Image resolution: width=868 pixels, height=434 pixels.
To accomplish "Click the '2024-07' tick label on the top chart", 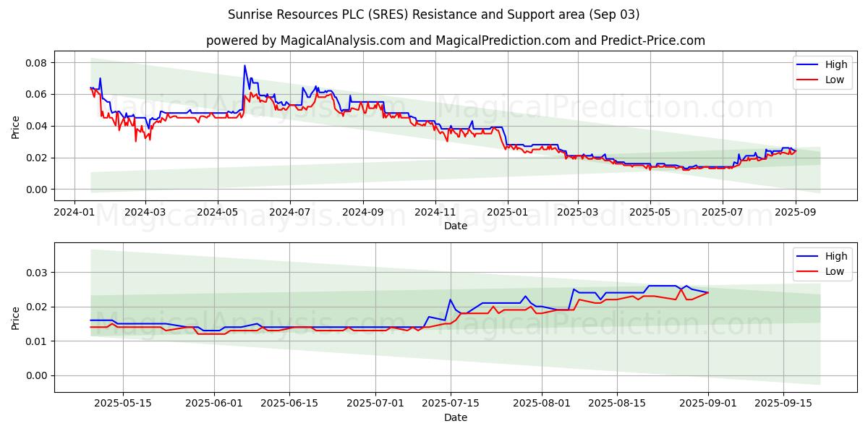I will (x=290, y=213).
